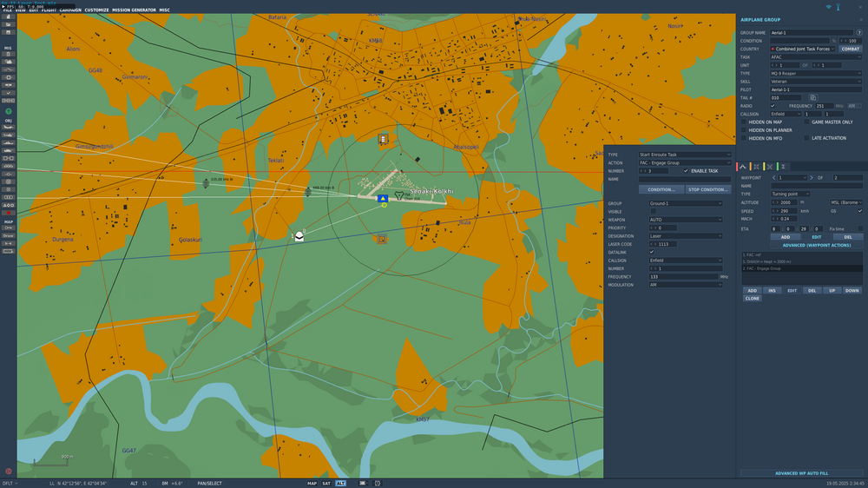Click the green fly mission button
The height and width of the screenshot is (488, 868).
pyautogui.click(x=9, y=111)
